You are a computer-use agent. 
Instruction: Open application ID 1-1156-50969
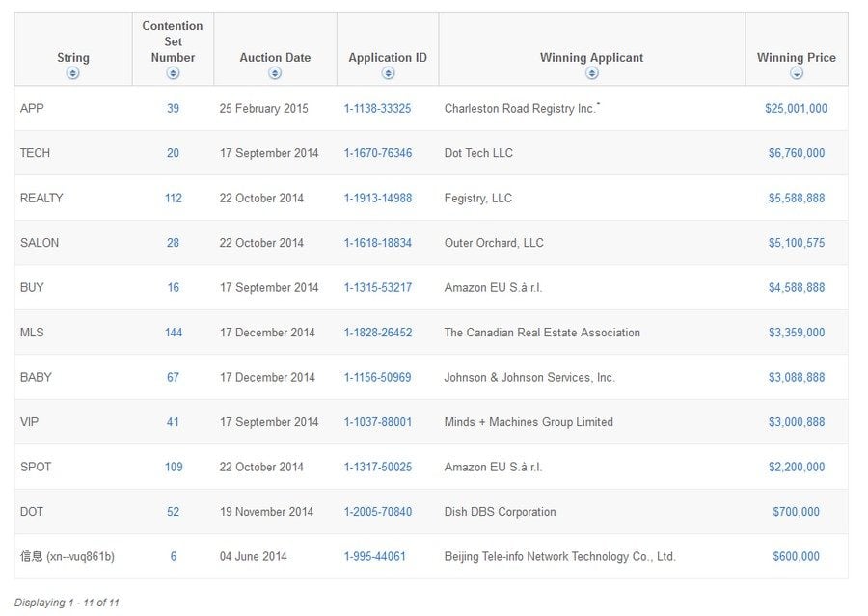[377, 378]
